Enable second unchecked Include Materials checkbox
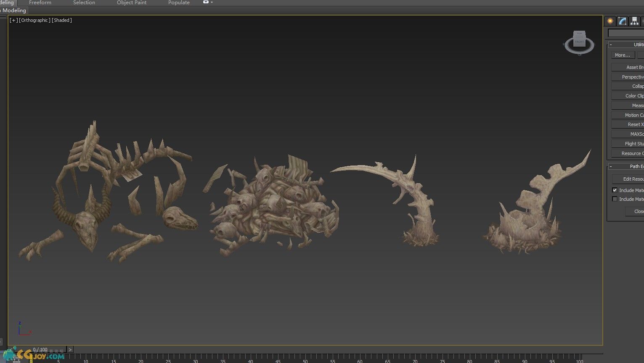644x363 pixels. tap(615, 199)
